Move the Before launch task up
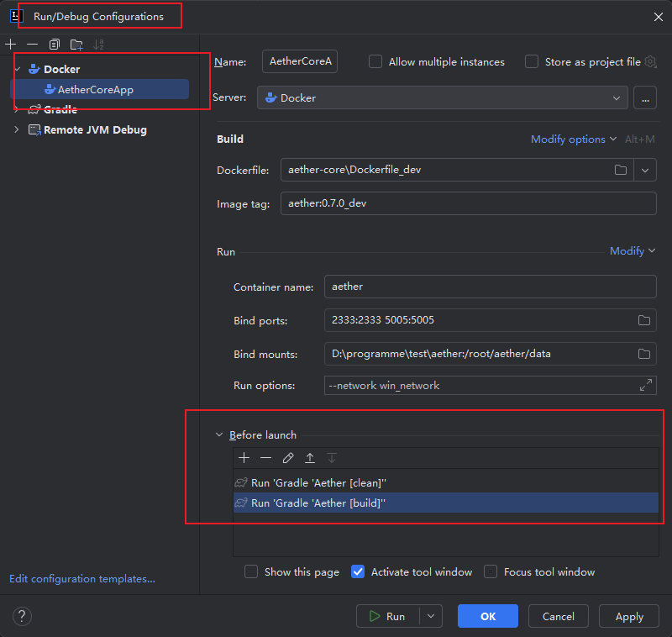The height and width of the screenshot is (637, 672). [x=310, y=458]
